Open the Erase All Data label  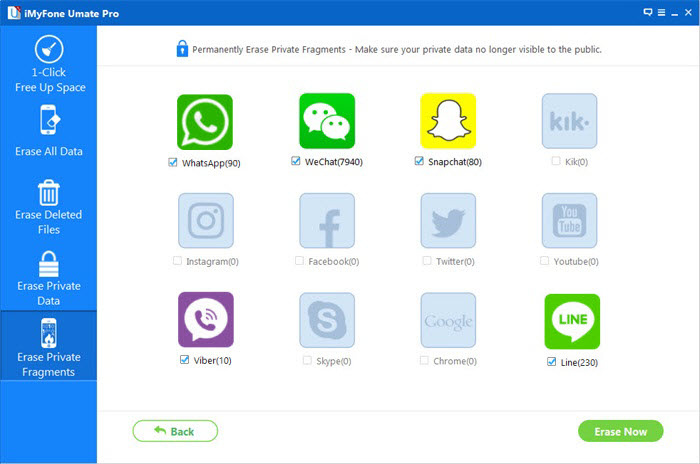[49, 151]
